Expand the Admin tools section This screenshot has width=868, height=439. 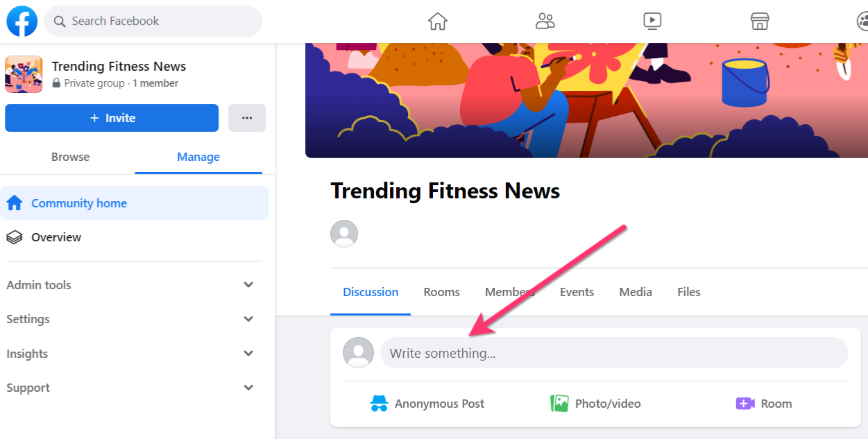(248, 285)
